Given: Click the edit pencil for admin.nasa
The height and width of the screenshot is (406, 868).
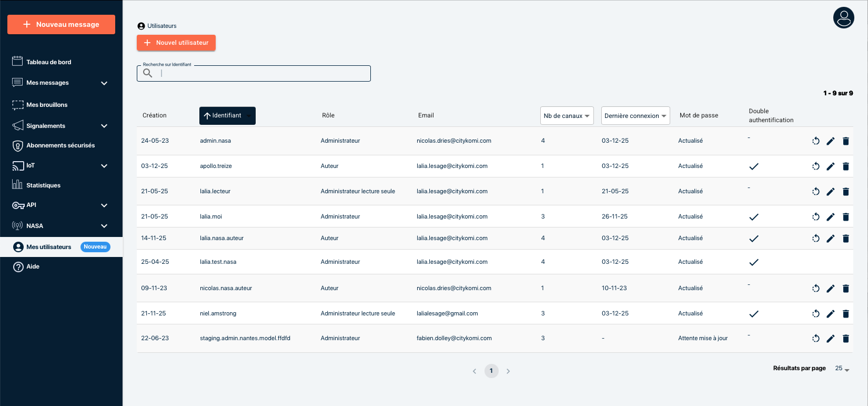Looking at the screenshot, I should click(x=830, y=141).
